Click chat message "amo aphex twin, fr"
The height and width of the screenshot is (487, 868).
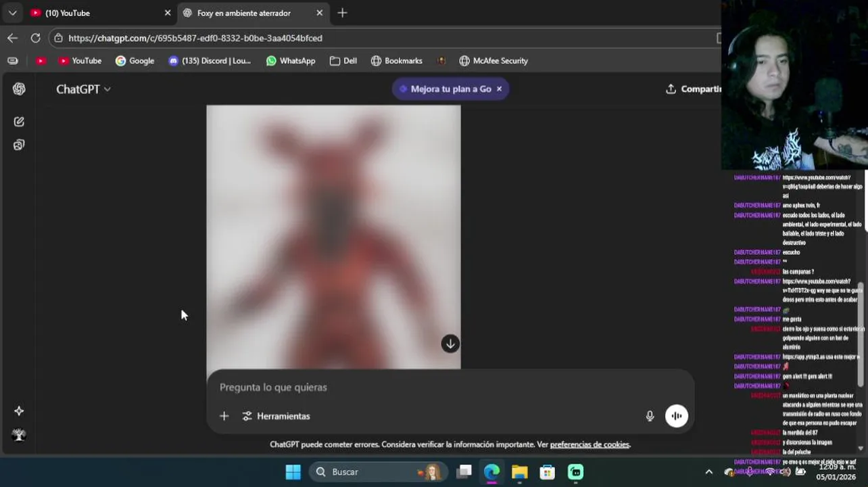(801, 206)
